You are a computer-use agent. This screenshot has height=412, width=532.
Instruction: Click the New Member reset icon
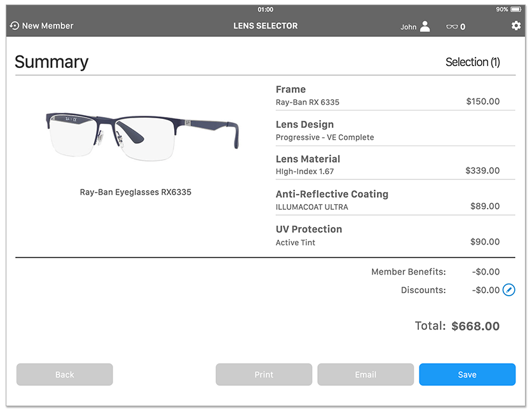[x=14, y=26]
